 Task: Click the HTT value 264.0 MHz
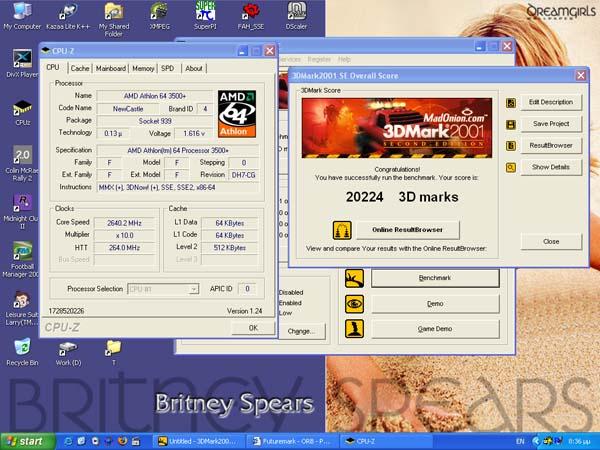click(x=124, y=248)
